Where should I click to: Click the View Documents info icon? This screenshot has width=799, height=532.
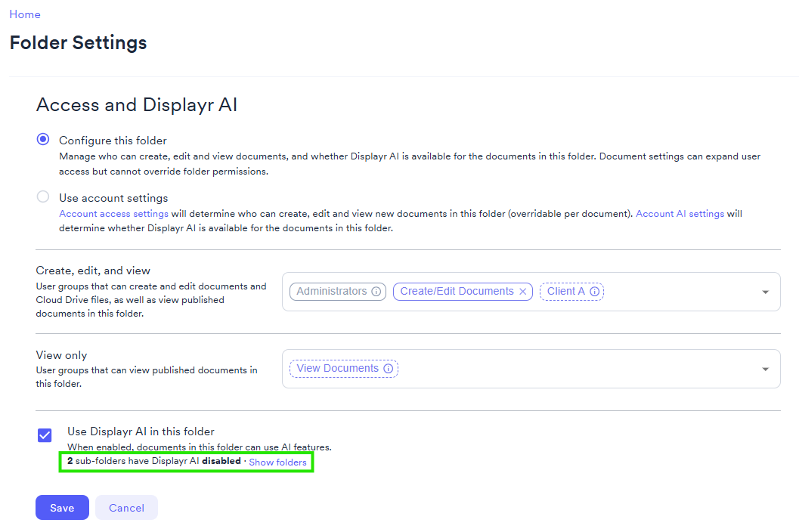pos(388,369)
